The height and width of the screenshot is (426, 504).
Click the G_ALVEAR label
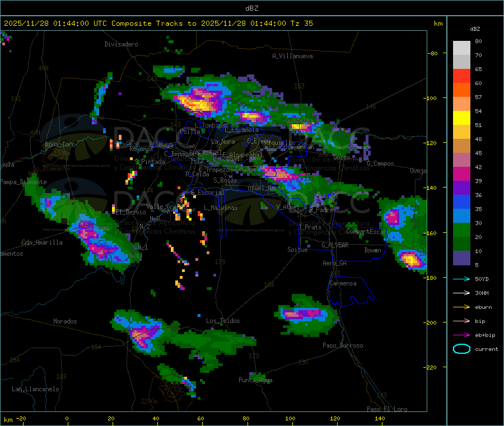[x=335, y=245]
